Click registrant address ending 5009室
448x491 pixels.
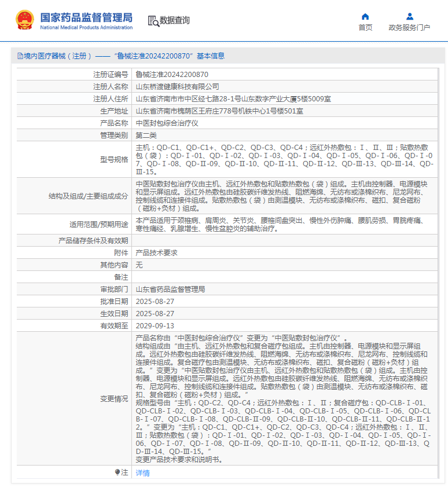(x=233, y=99)
